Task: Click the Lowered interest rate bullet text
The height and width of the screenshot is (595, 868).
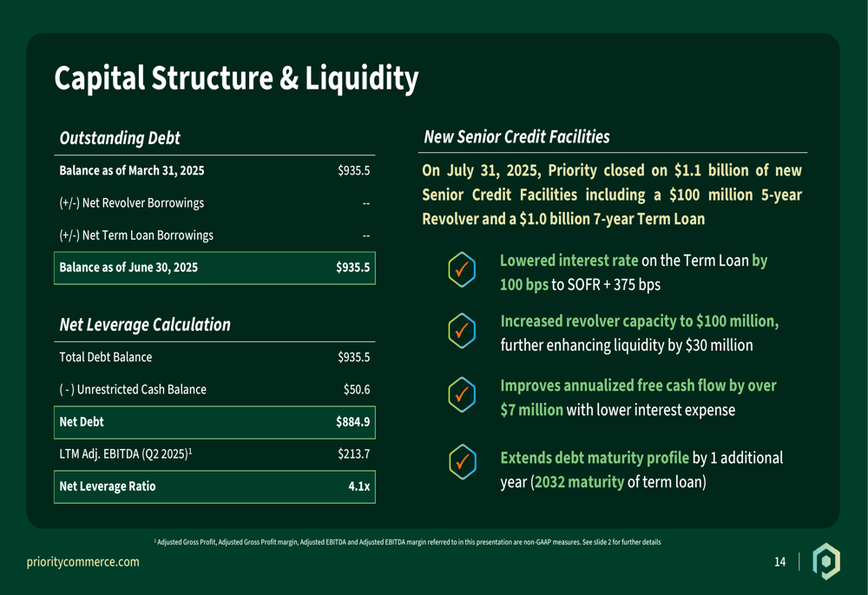Action: (x=634, y=273)
